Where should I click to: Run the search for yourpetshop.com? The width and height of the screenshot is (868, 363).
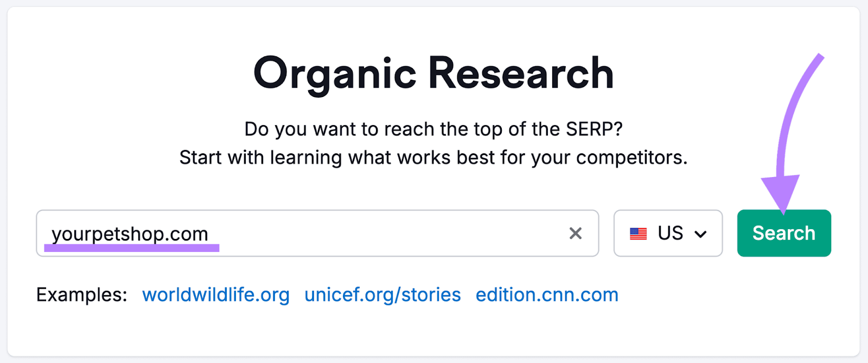[x=783, y=233]
